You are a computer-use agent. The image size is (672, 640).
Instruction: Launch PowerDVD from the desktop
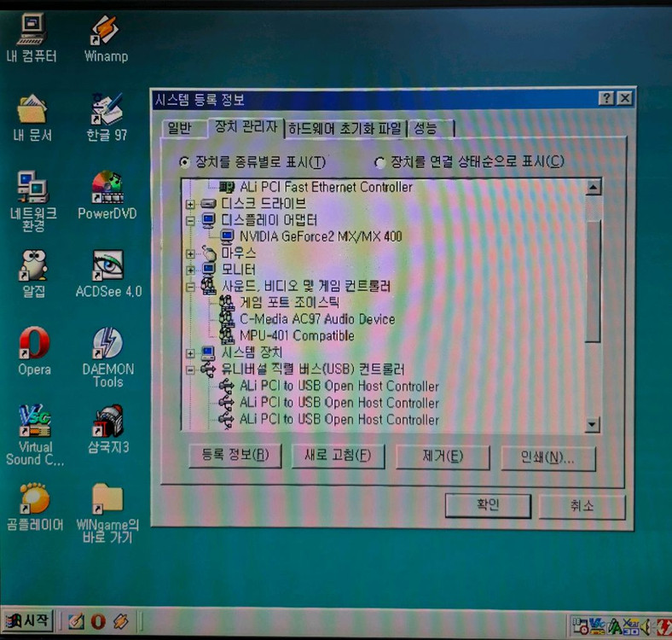click(107, 189)
